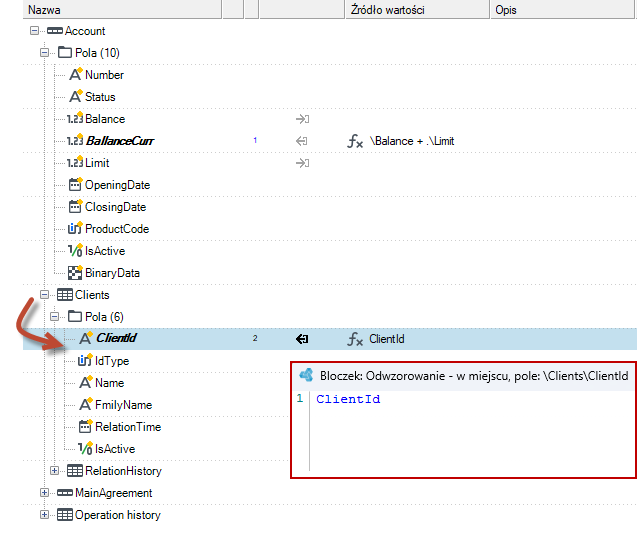
Task: Click the dictionary icon beside IdType
Action: click(x=85, y=360)
